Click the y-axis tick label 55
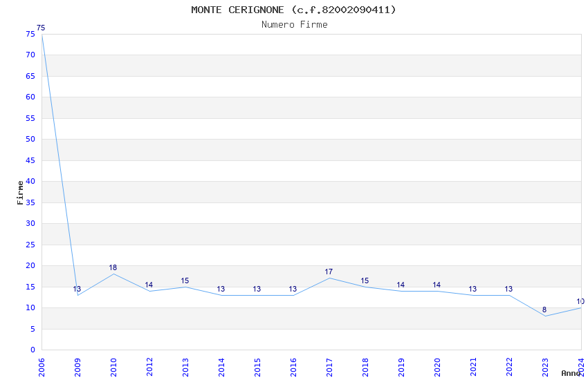The height and width of the screenshot is (380, 588). coord(30,118)
